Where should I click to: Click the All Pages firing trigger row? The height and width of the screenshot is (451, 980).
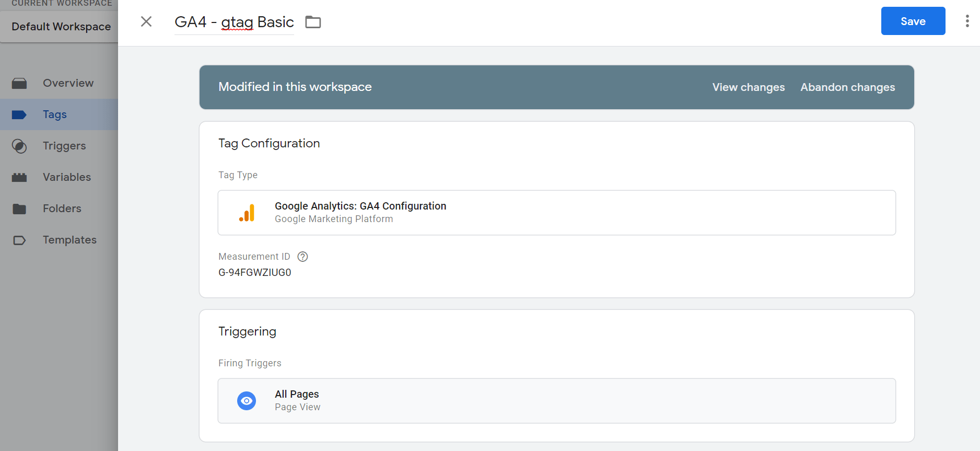[556, 401]
